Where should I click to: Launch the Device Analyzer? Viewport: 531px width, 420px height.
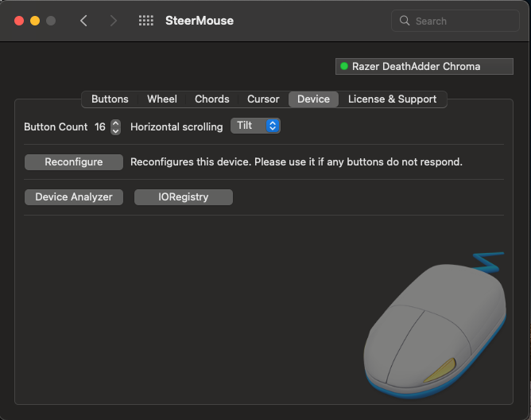[74, 197]
